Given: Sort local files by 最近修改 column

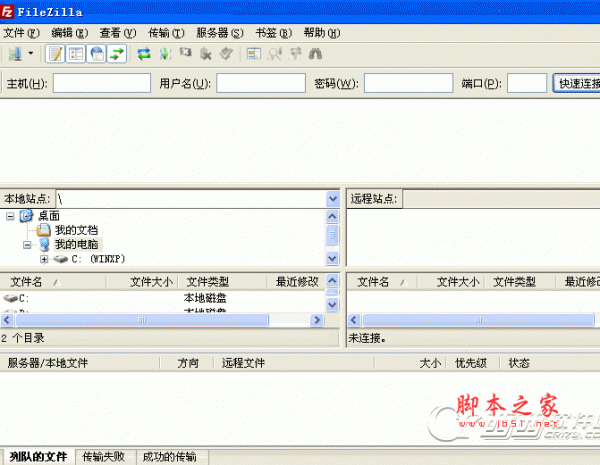Looking at the screenshot, I should pos(297,282).
